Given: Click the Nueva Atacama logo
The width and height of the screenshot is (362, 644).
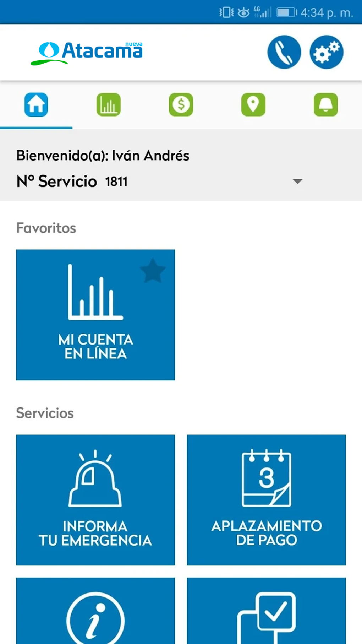Looking at the screenshot, I should [87, 53].
